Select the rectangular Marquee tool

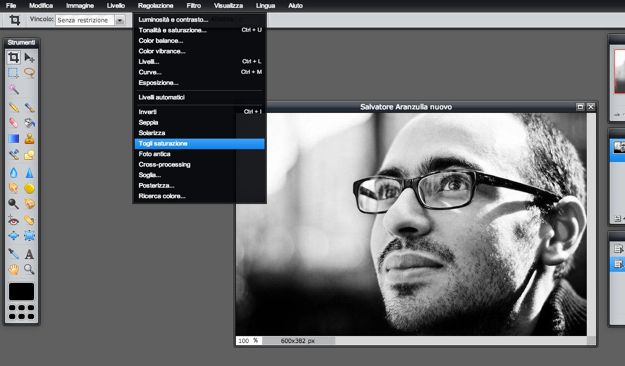pyautogui.click(x=13, y=73)
